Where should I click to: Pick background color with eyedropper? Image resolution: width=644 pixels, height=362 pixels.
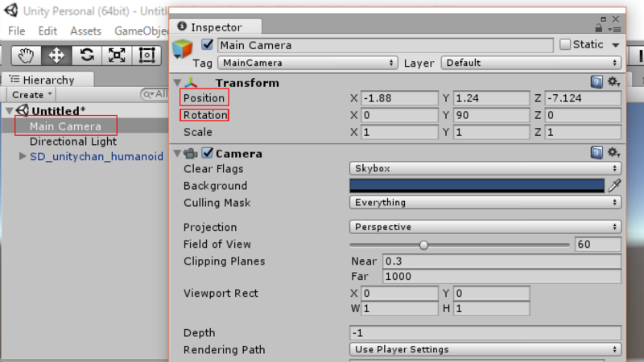pyautogui.click(x=614, y=186)
